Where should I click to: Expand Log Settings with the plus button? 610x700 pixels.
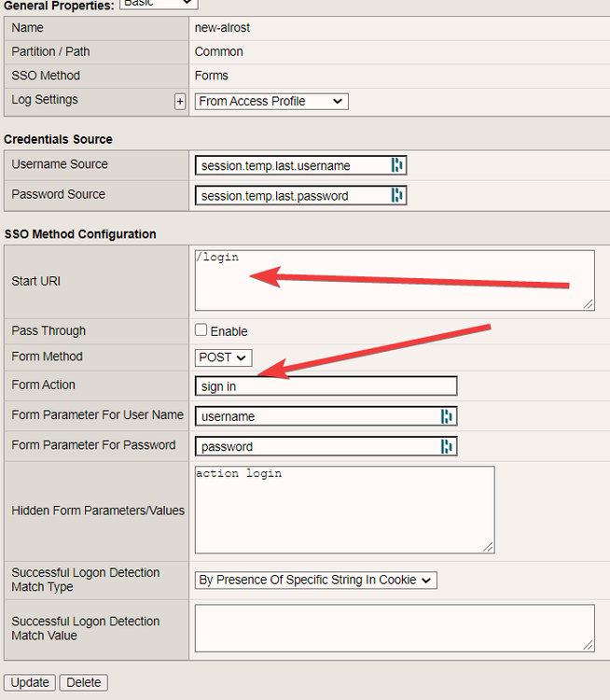(180, 101)
